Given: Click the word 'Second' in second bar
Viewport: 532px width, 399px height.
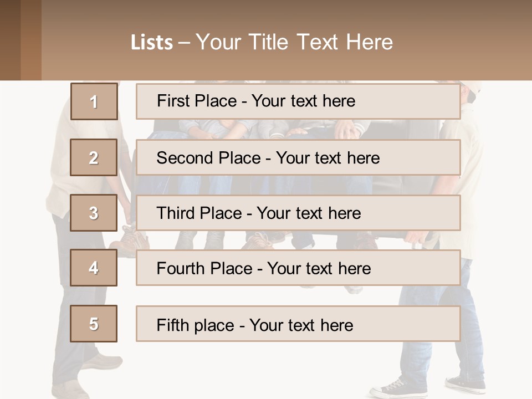Looking at the screenshot, I should (x=185, y=158).
